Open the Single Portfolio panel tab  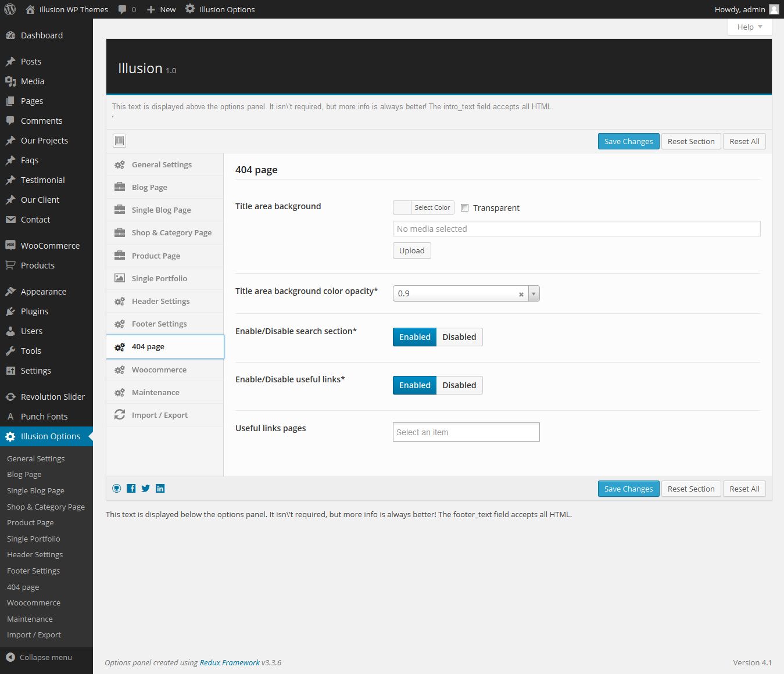(165, 278)
